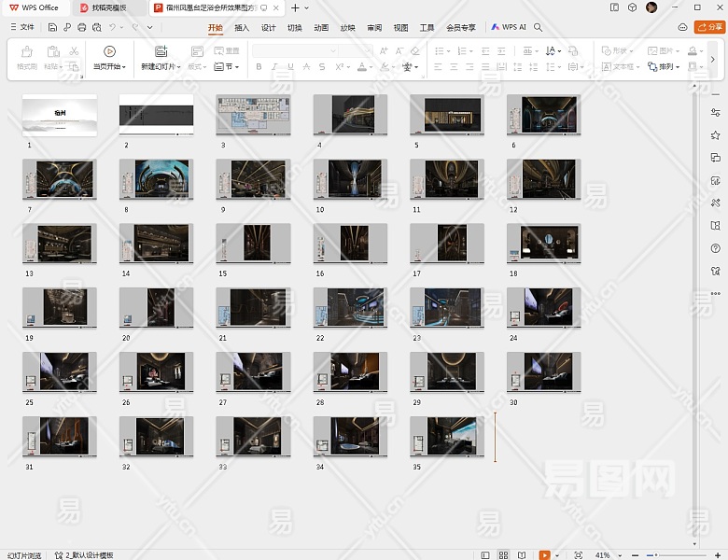This screenshot has height=560, width=728.
Task: Click the save icon in quick access toolbar
Action: (52, 28)
